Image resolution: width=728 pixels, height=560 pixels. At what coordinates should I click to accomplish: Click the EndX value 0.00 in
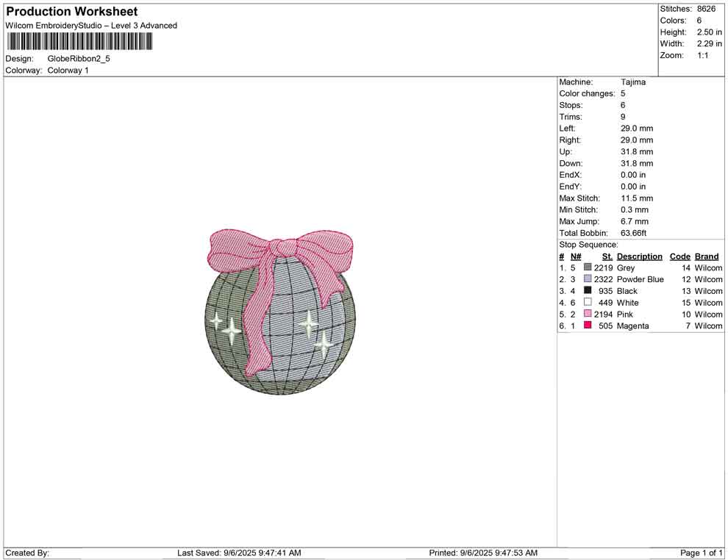click(x=633, y=175)
